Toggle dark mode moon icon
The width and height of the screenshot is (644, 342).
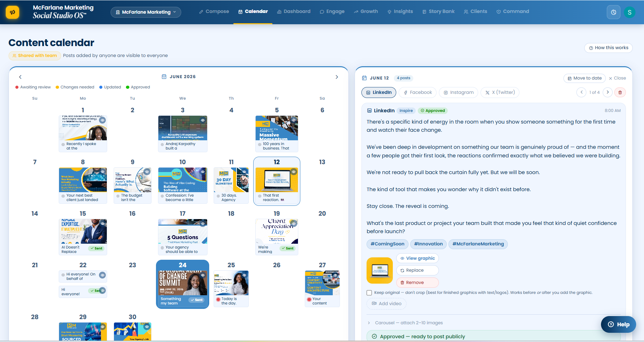[613, 12]
